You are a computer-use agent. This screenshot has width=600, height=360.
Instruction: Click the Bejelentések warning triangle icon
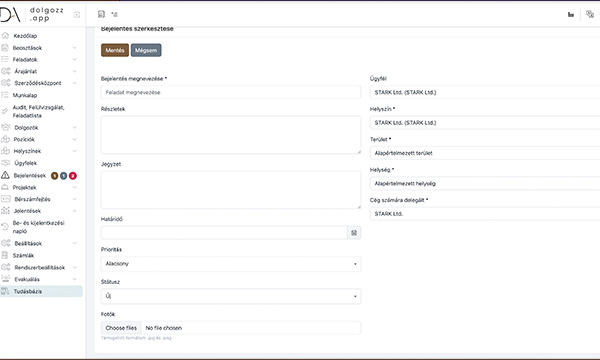click(5, 175)
